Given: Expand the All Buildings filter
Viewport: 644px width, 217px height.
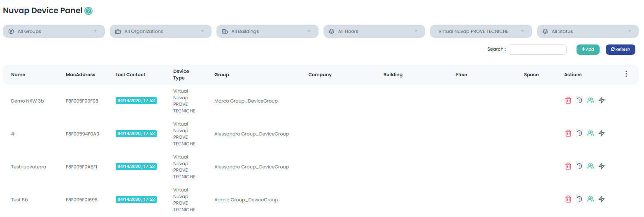Looking at the screenshot, I should point(267,31).
